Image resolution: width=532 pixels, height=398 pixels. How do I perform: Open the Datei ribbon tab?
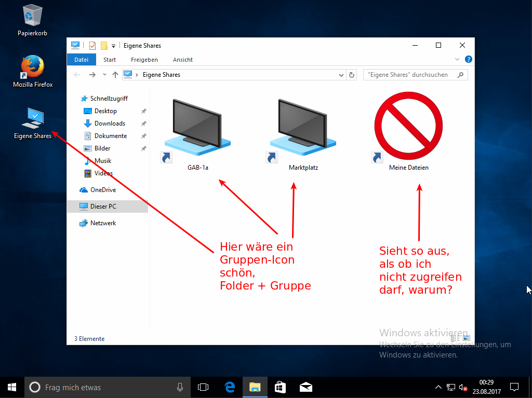(x=82, y=60)
